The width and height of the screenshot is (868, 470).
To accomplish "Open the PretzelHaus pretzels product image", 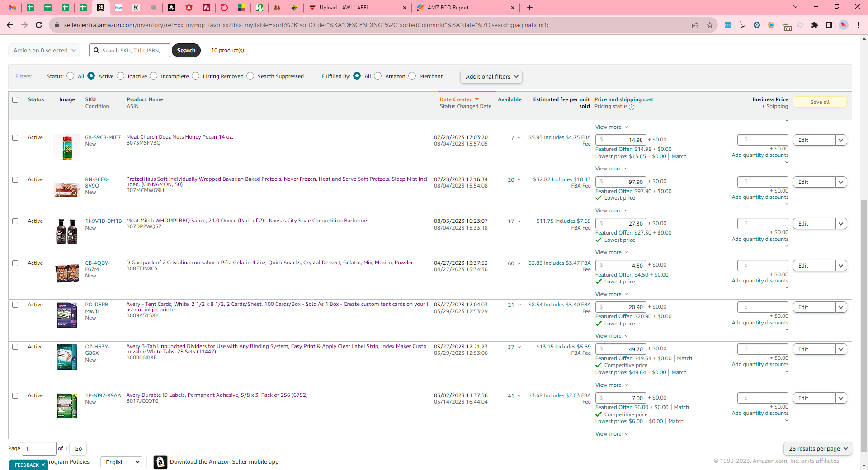I will [x=67, y=189].
